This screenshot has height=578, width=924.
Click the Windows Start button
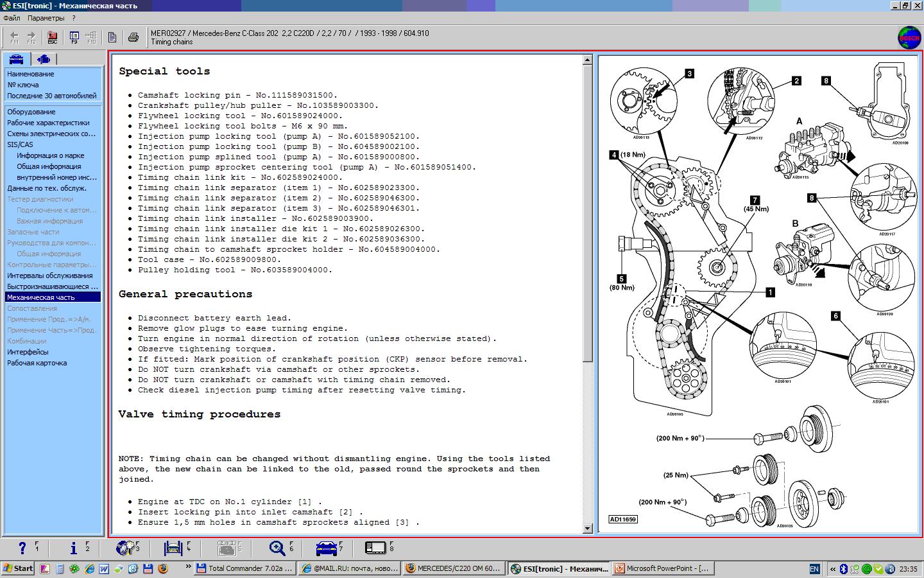[18, 568]
